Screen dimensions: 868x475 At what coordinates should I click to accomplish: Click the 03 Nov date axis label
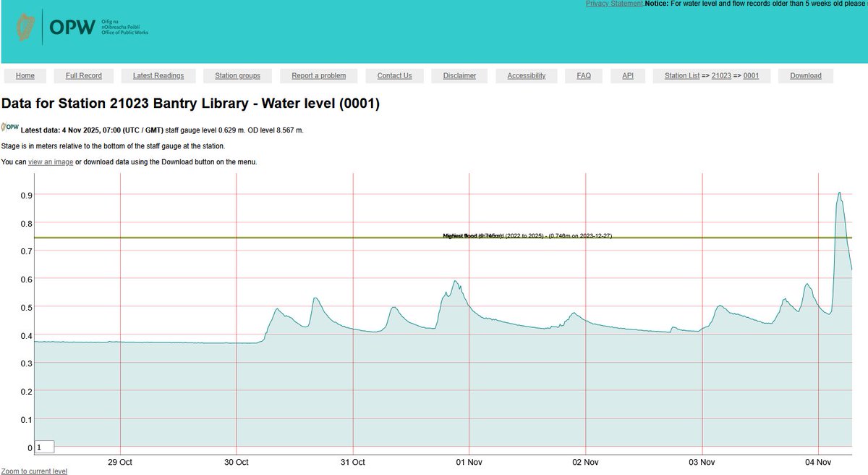702,461
